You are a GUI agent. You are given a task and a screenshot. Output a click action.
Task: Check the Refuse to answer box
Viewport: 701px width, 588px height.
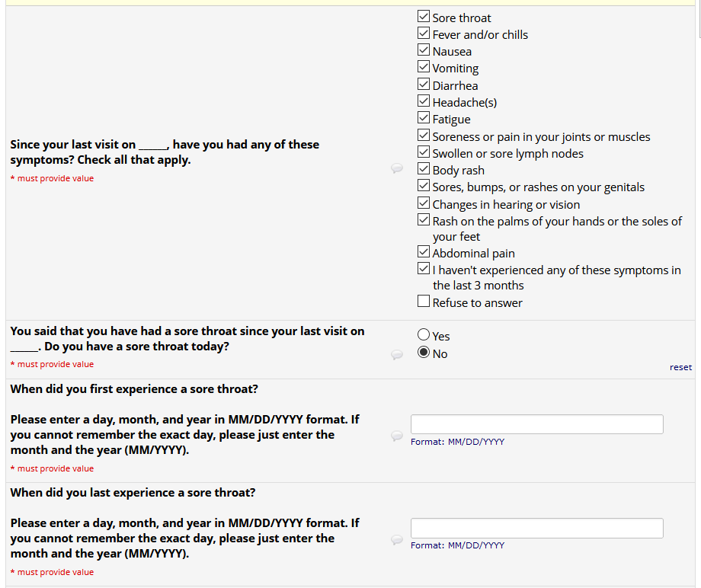[424, 302]
